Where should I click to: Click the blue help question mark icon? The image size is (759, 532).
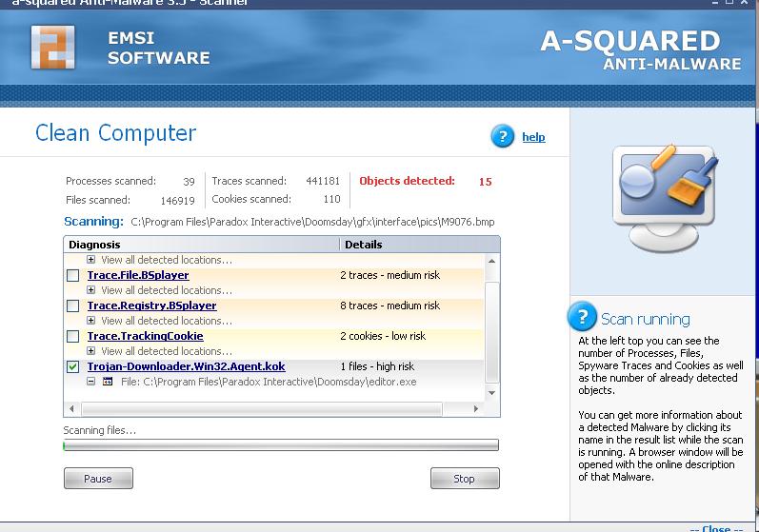click(503, 137)
